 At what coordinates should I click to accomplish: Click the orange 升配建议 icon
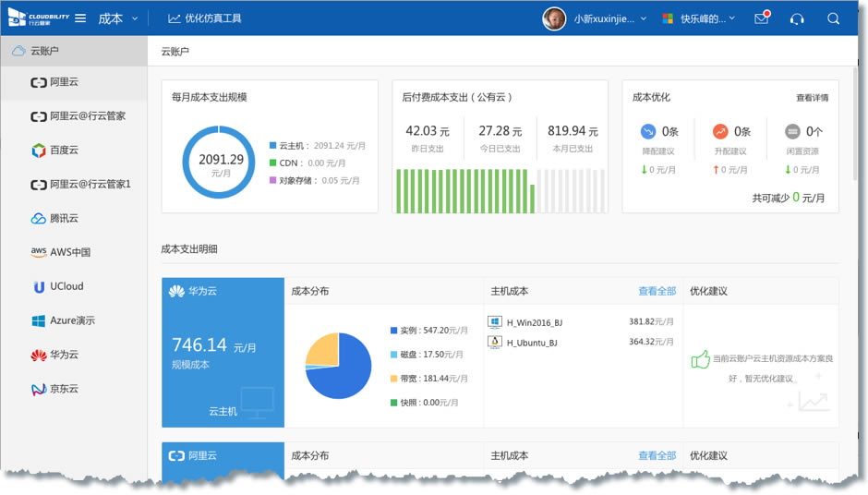click(x=719, y=131)
